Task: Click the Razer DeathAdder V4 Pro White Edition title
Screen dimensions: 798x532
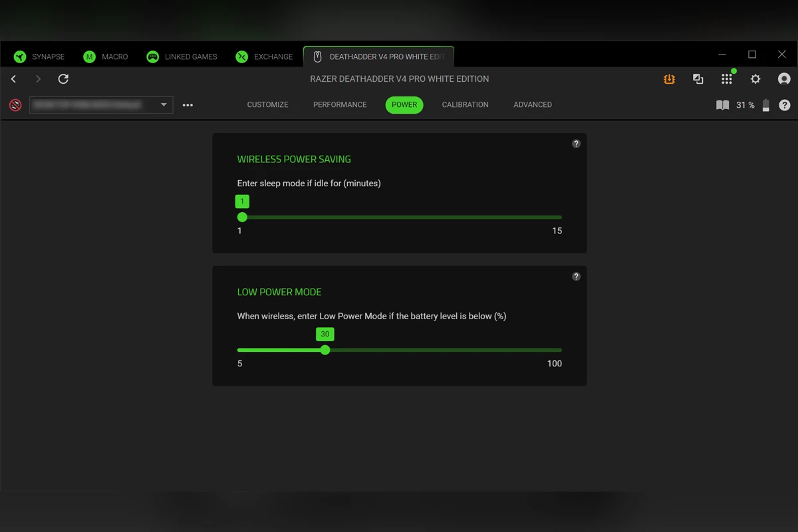Action: 400,79
